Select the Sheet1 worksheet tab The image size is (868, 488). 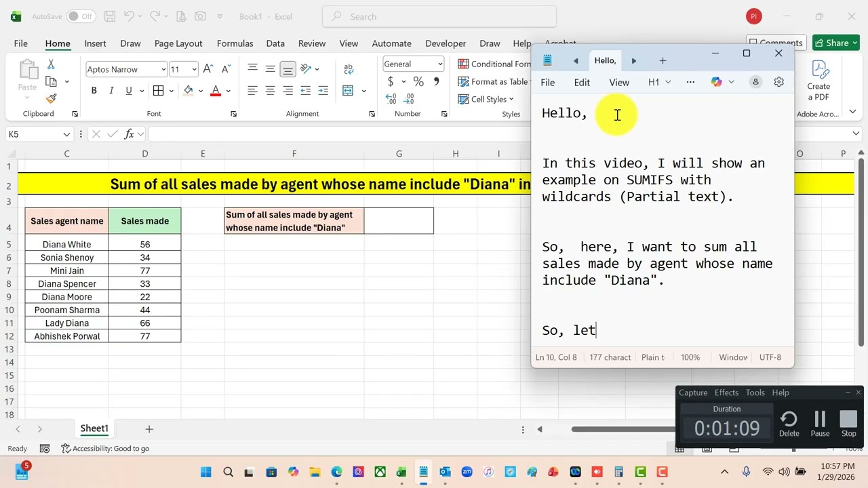(x=94, y=428)
